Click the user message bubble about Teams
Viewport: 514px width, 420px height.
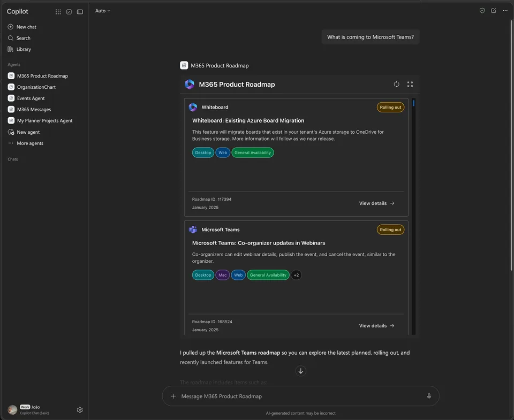(371, 37)
